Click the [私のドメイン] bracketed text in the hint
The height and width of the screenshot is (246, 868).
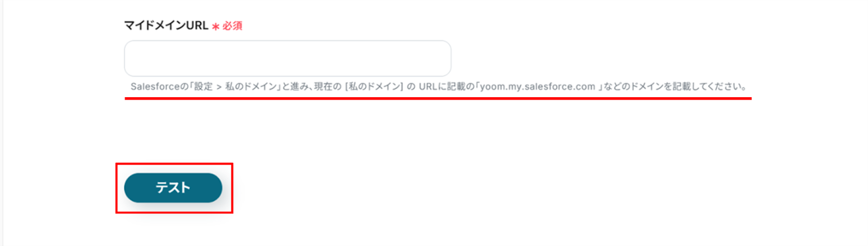(374, 86)
